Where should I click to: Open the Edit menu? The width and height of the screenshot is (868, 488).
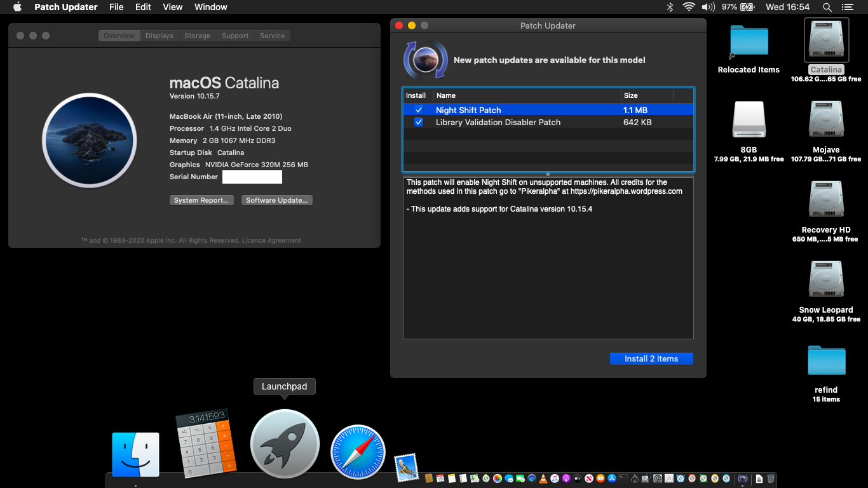(144, 7)
